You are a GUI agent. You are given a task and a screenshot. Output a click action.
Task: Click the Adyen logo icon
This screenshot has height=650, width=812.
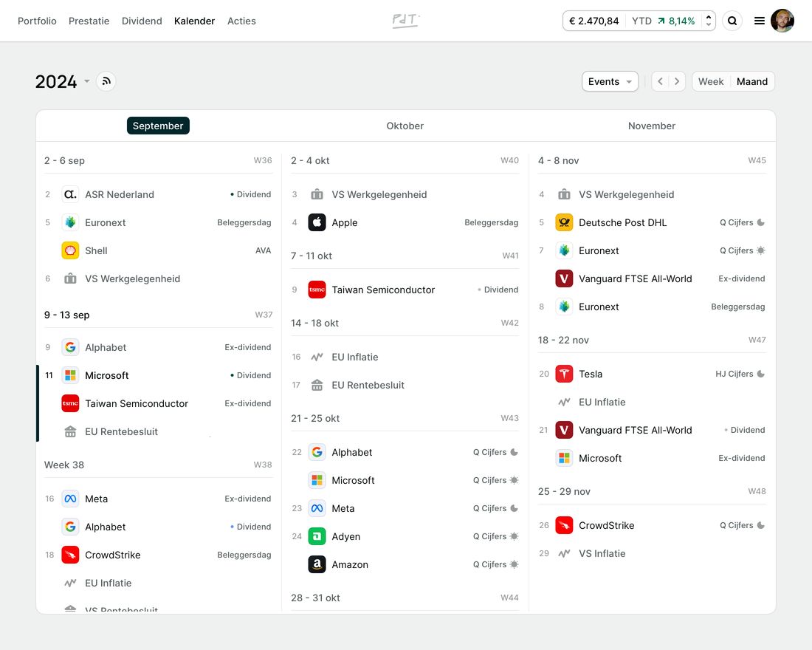point(317,536)
